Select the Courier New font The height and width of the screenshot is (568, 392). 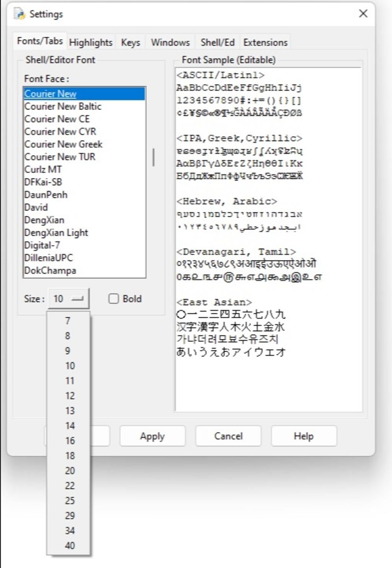point(84,94)
